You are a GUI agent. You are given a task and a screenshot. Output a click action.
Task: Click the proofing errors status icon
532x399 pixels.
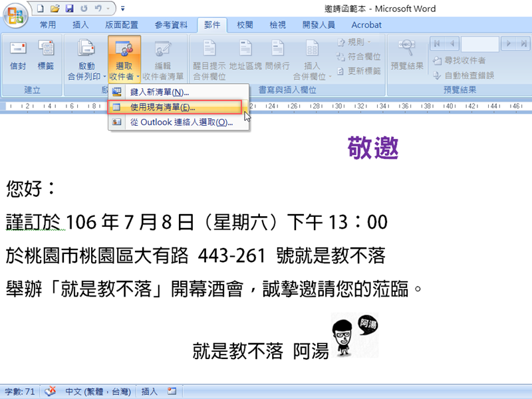(x=51, y=392)
